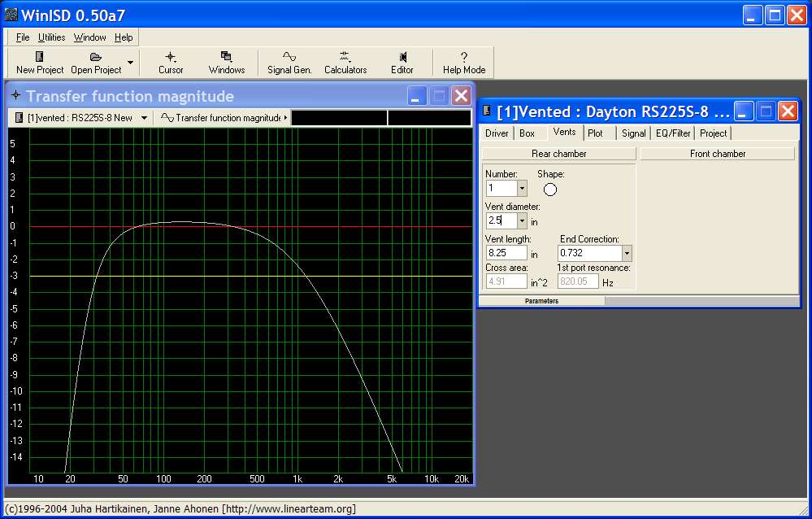The width and height of the screenshot is (812, 519).
Task: Click the WinISD application title icon
Action: tap(11, 15)
